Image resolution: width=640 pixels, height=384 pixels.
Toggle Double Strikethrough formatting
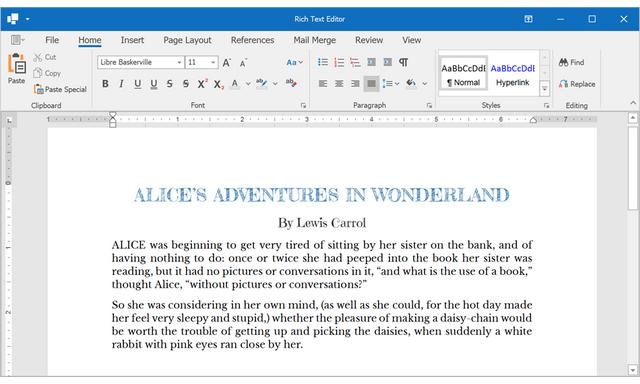coord(186,84)
